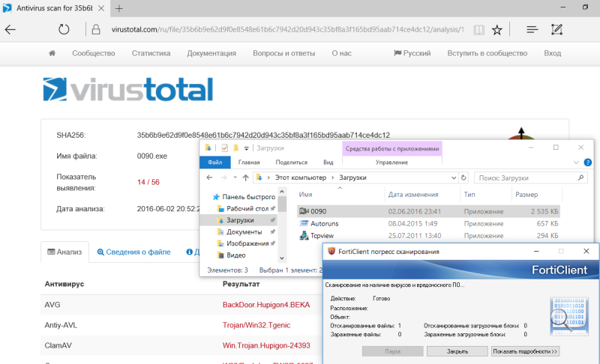Open Вопросы и ответы page
The height and width of the screenshot is (364, 600).
coord(284,53)
